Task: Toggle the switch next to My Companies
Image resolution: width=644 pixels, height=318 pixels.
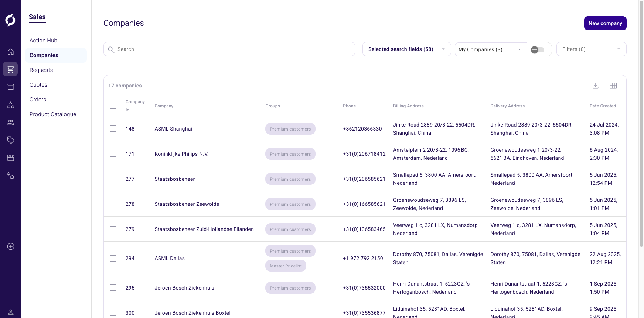Action: coord(538,50)
